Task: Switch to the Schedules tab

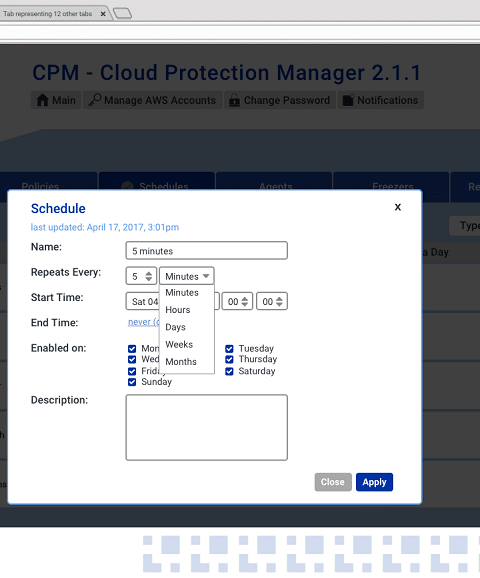Action: 157,181
